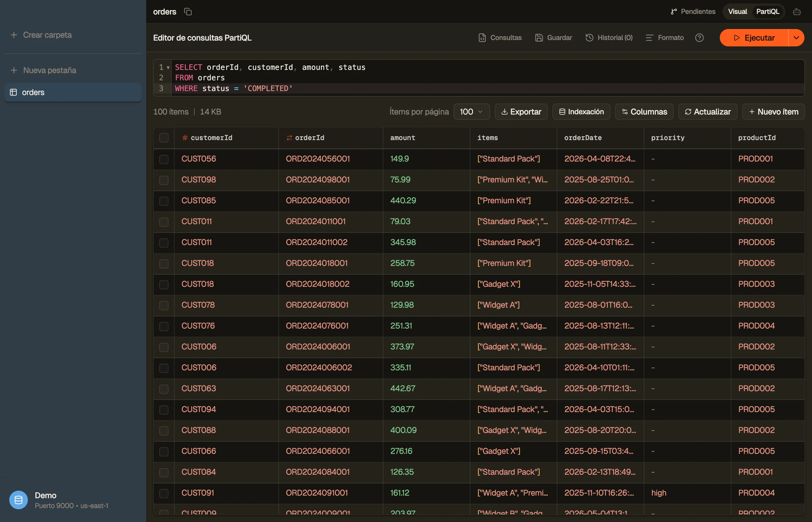Click the Pendientes label
Viewport: 812px width, 522px height.
(698, 12)
